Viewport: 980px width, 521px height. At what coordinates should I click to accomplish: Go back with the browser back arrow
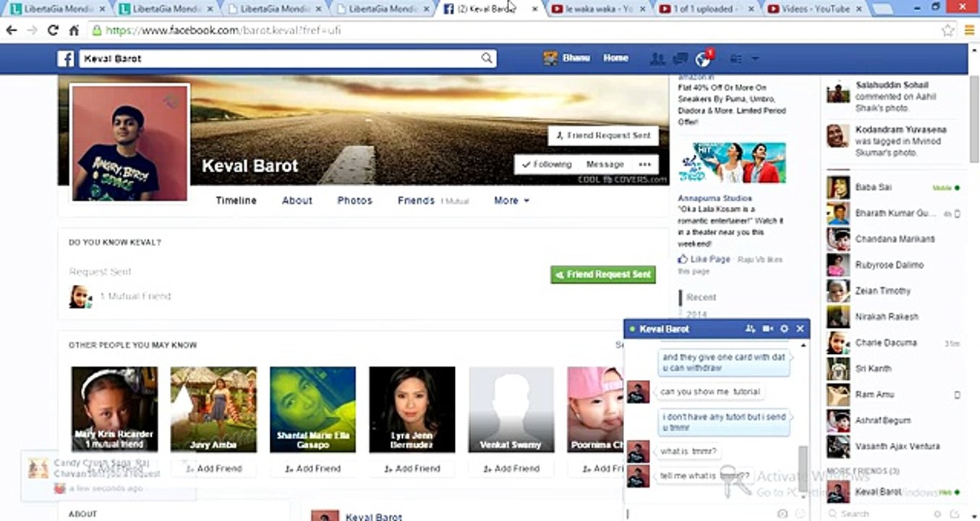tap(12, 30)
